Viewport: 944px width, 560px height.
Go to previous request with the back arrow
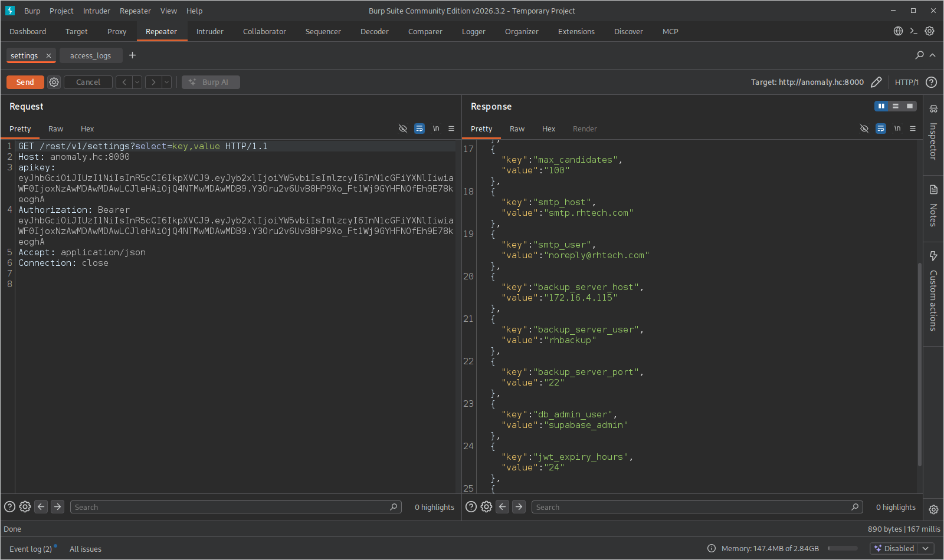(124, 82)
